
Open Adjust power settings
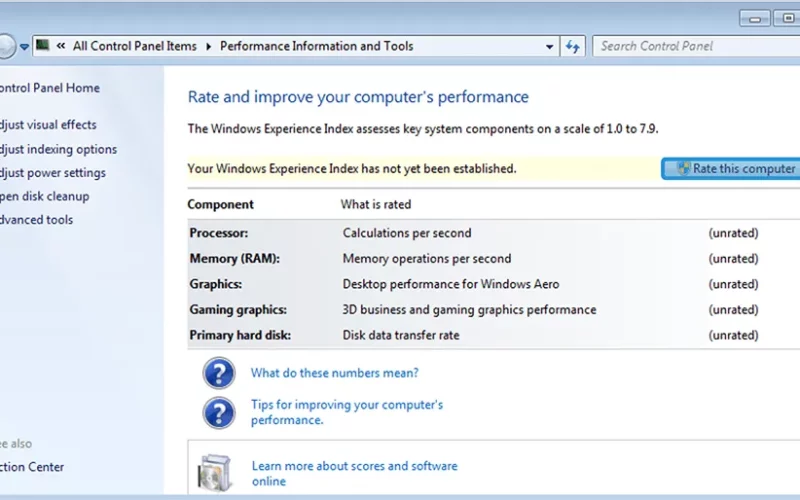tap(53, 172)
